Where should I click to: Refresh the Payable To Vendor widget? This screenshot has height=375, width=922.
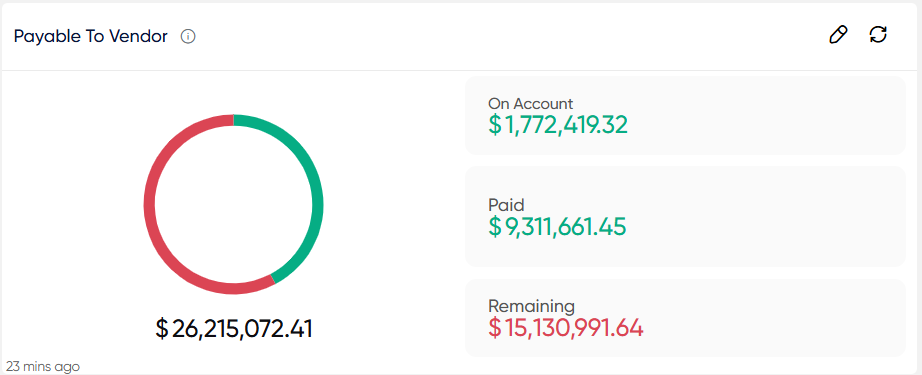878,35
